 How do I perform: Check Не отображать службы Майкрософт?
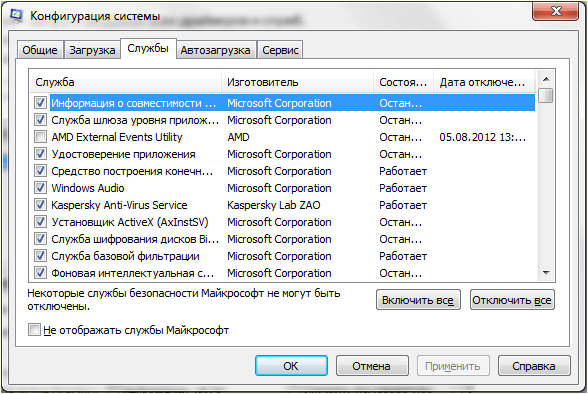(x=34, y=330)
